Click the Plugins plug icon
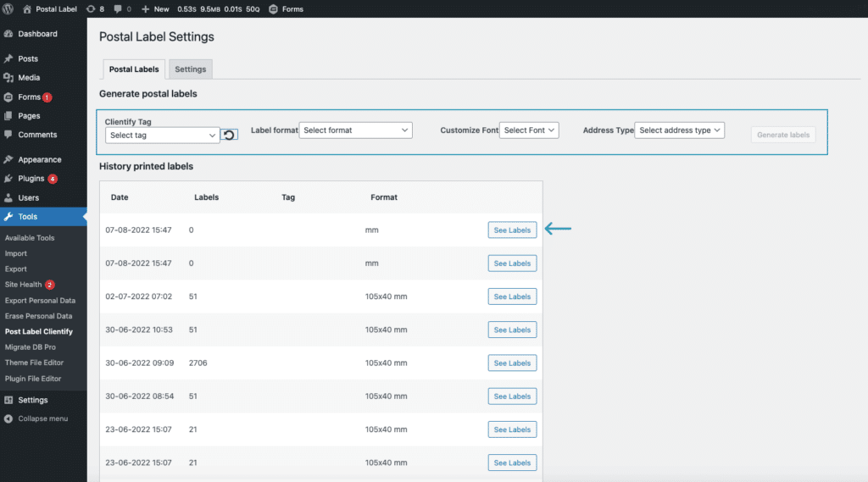The image size is (868, 482). 8,178
